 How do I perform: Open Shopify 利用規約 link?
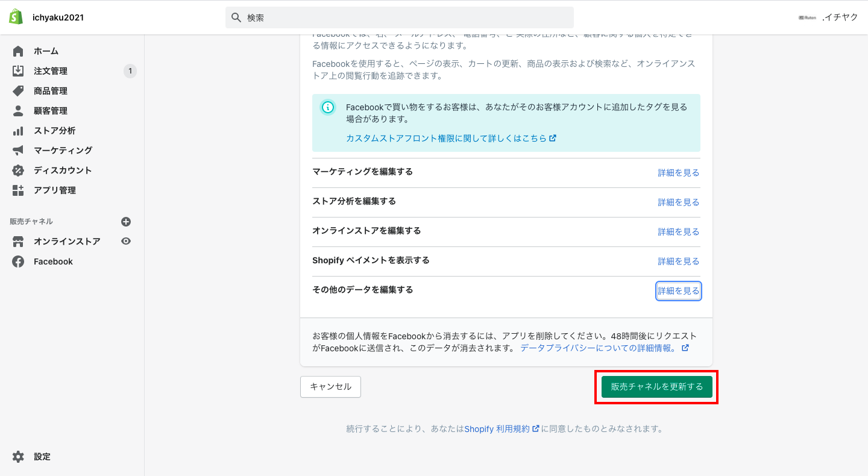pyautogui.click(x=502, y=429)
